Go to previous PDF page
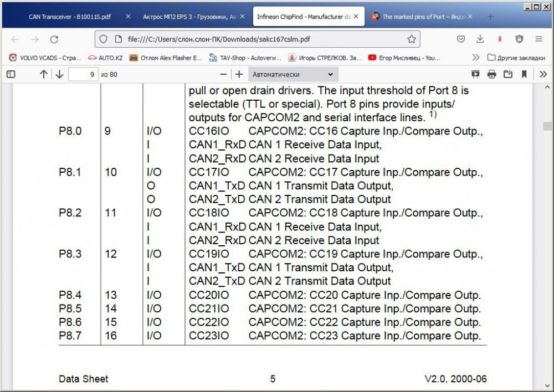 pos(43,74)
